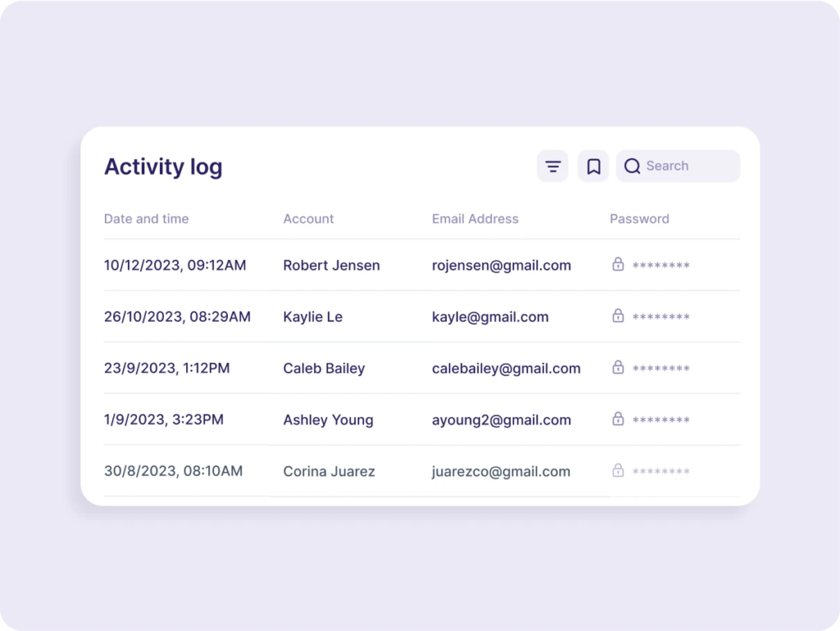Click lock icon in Caleb Bailey row
Viewport: 840px width, 631px height.
pyautogui.click(x=618, y=367)
